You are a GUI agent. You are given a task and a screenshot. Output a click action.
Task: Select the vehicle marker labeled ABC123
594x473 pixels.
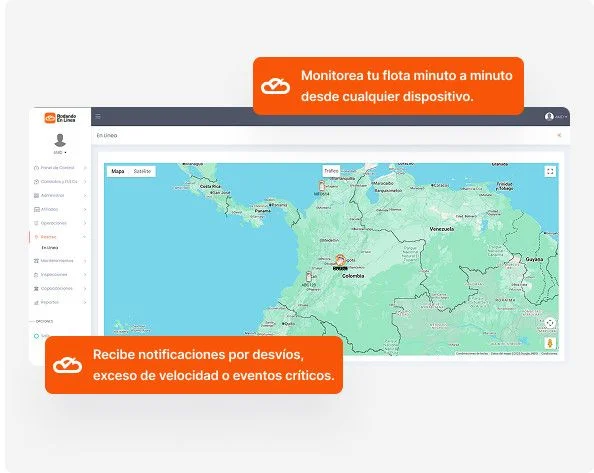click(309, 276)
